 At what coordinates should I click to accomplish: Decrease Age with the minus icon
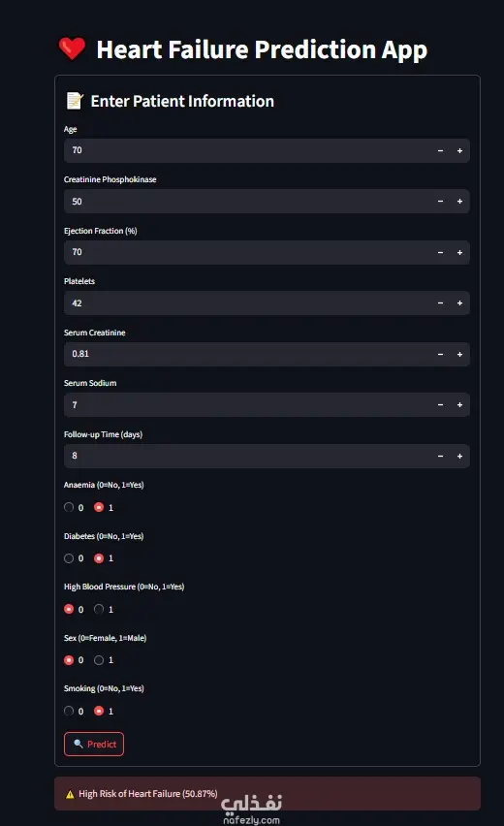[440, 150]
